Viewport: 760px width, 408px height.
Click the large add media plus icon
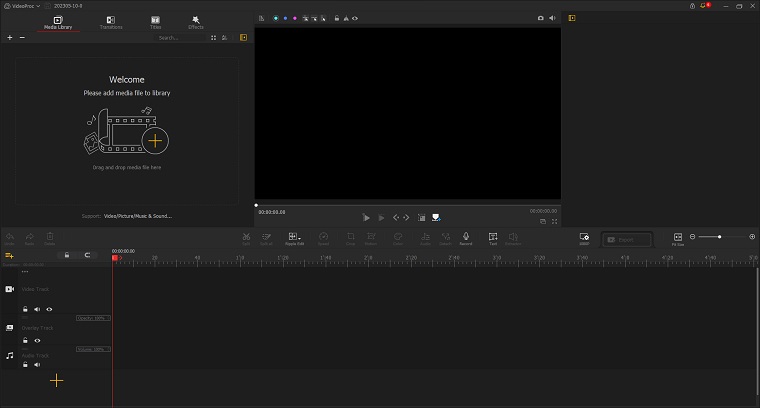[154, 139]
